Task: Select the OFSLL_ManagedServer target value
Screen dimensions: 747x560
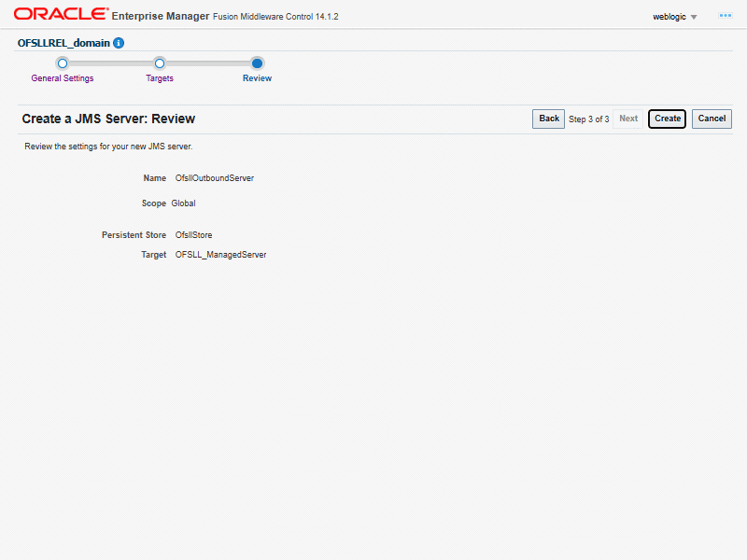Action: (x=220, y=255)
